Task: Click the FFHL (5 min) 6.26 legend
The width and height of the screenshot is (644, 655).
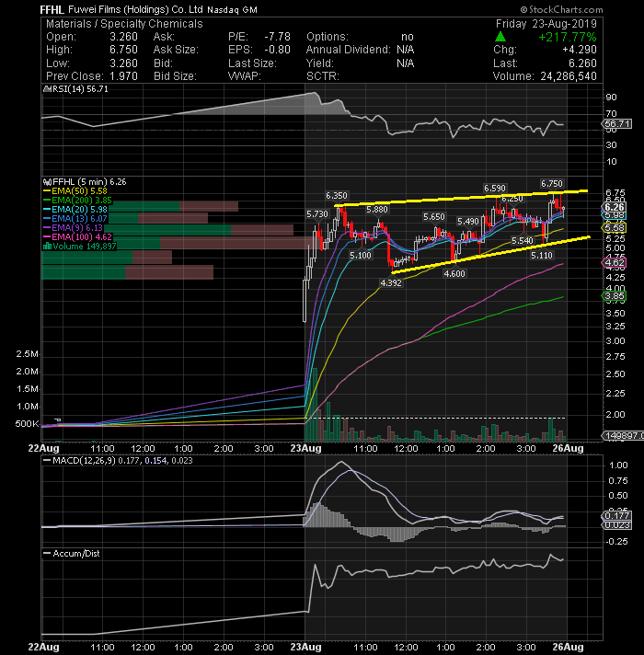Action: (89, 182)
